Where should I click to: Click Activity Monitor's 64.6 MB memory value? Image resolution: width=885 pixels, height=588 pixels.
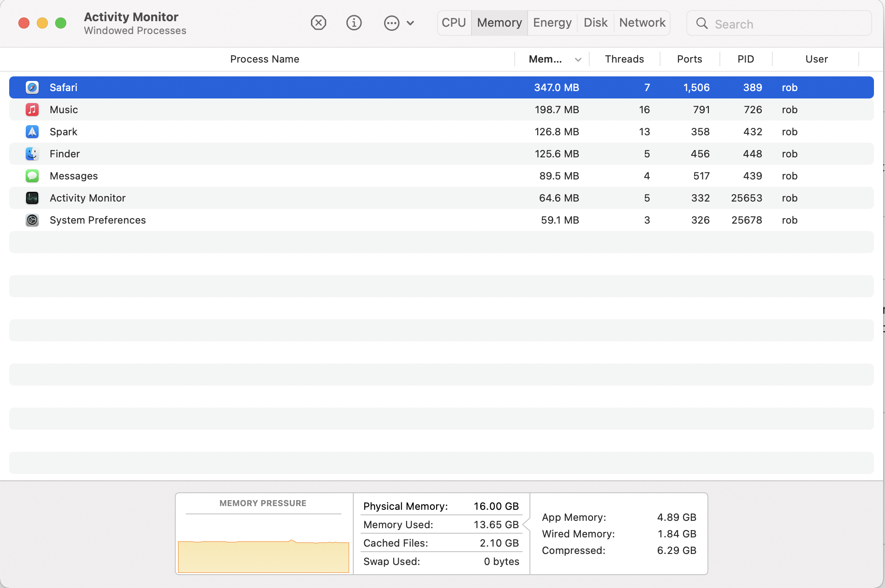[559, 198]
